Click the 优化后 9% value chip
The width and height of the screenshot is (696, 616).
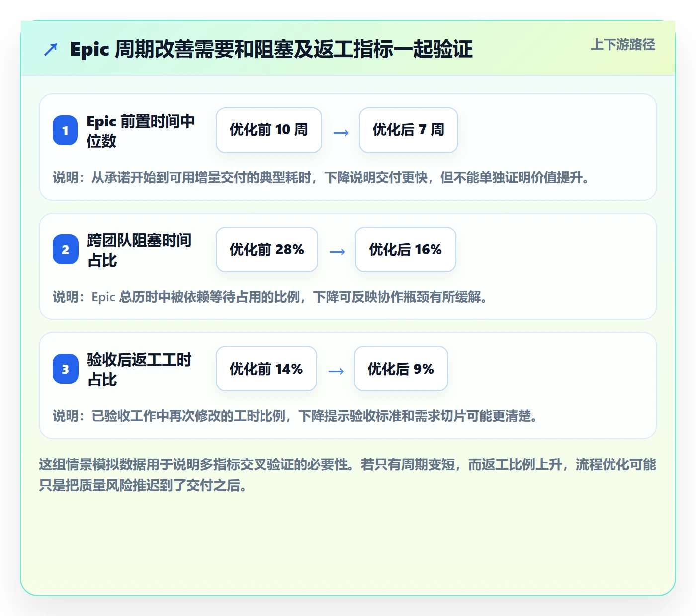401,369
